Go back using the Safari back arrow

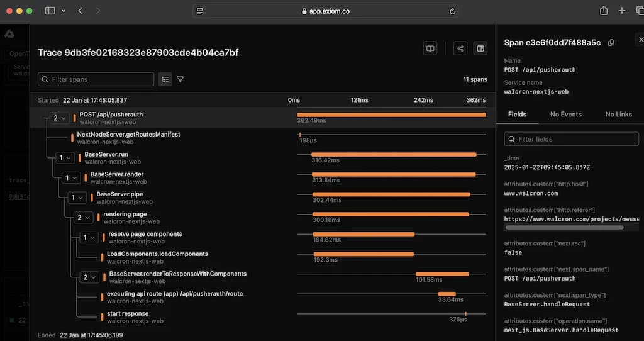(x=80, y=11)
